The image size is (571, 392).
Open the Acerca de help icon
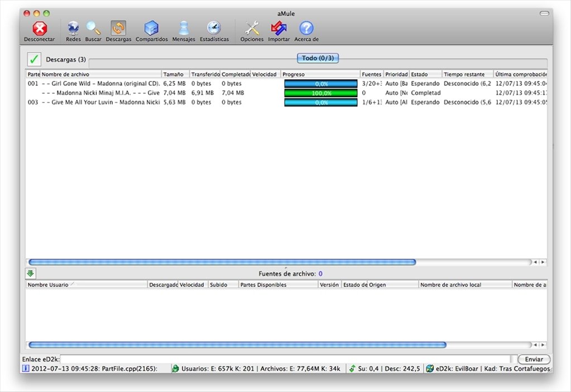point(306,32)
